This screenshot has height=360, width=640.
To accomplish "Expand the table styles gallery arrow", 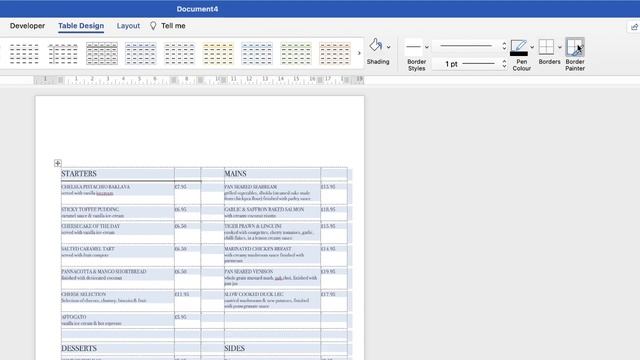I will tap(359, 53).
